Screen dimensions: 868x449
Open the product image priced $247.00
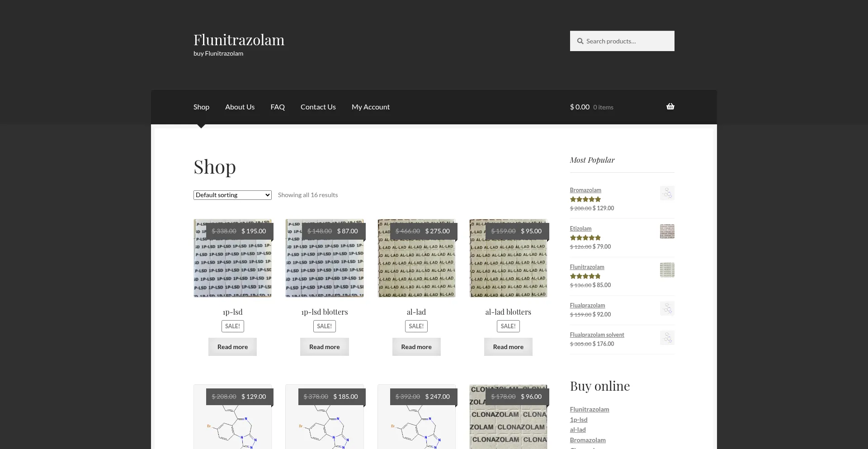[x=416, y=417]
